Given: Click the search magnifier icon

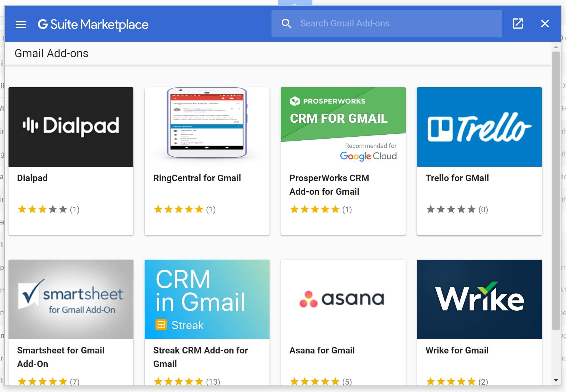Looking at the screenshot, I should [x=286, y=24].
